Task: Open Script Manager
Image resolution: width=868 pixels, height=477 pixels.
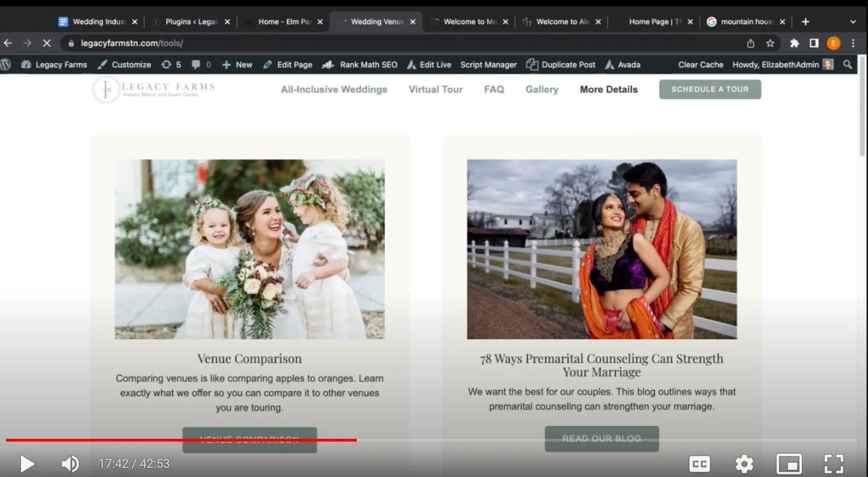Action: click(489, 65)
